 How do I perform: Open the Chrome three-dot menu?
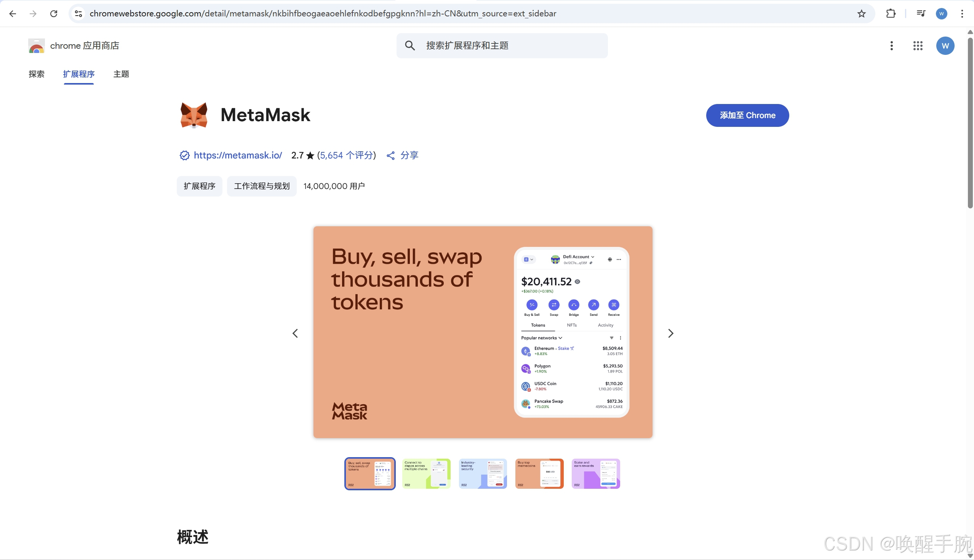pos(962,13)
